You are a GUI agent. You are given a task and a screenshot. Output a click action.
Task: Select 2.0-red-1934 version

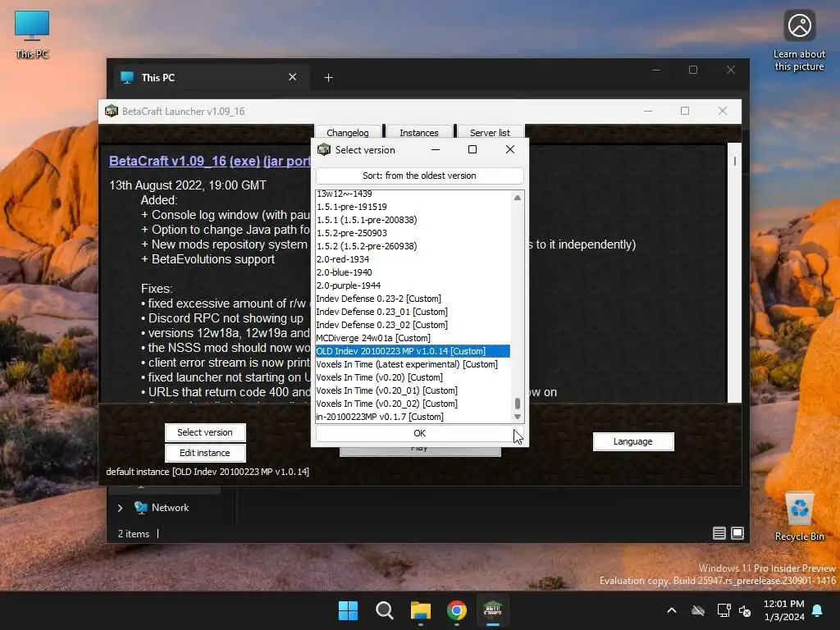coord(413,259)
